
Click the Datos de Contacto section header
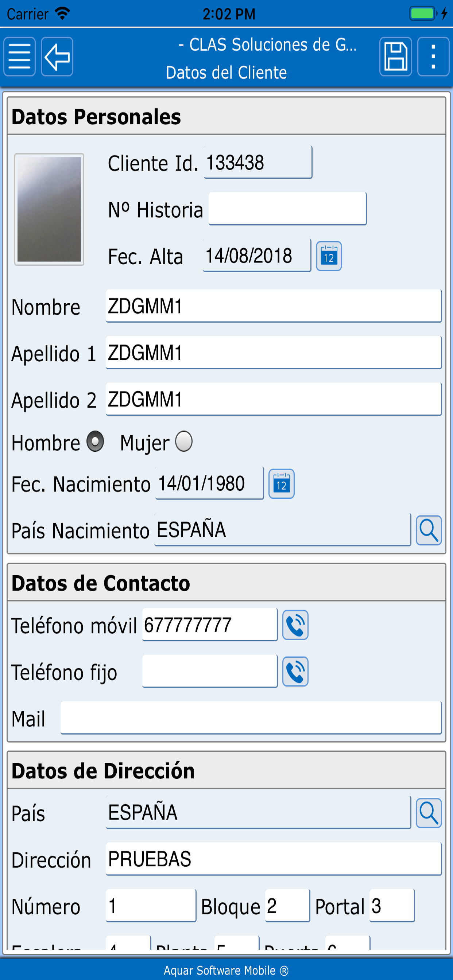coord(101,583)
